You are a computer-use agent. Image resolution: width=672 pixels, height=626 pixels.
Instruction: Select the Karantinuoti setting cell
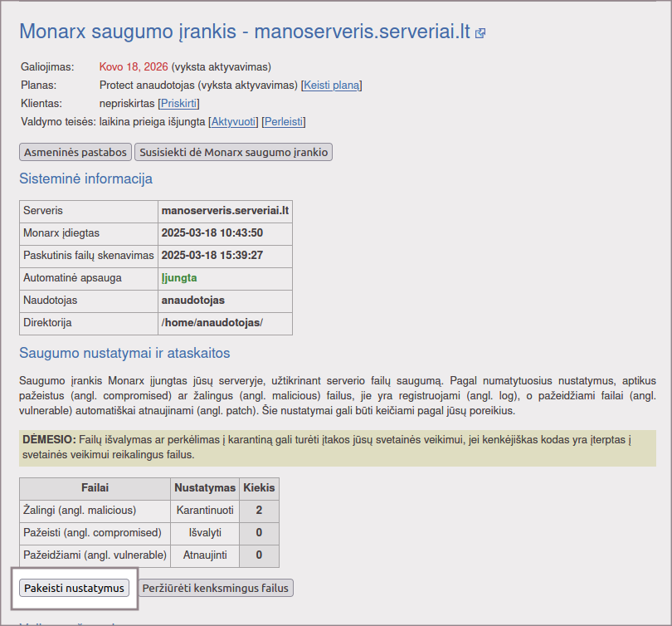205,510
